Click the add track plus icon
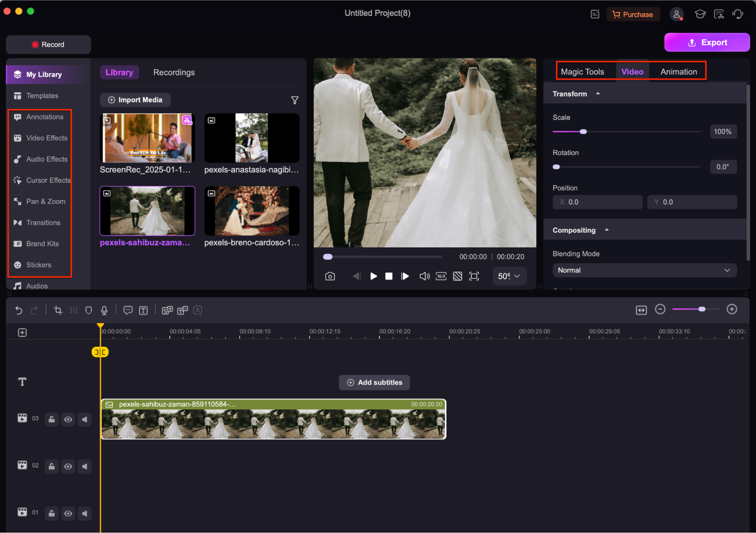 (x=22, y=333)
